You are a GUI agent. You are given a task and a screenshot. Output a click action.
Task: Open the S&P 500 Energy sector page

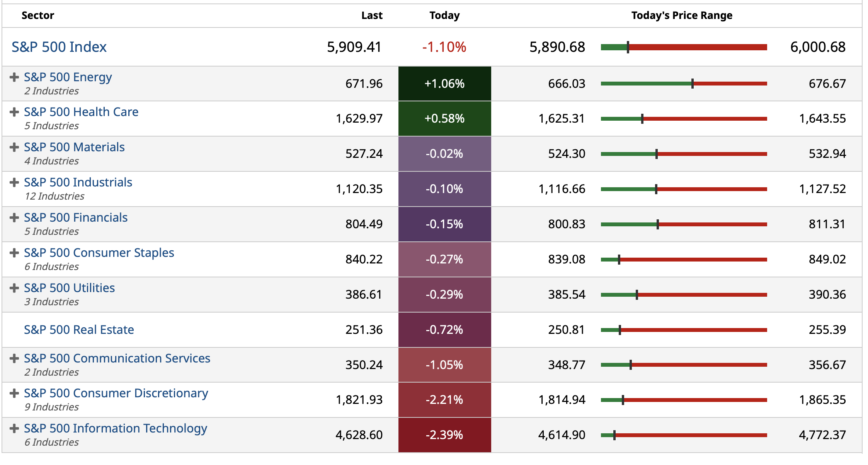point(68,77)
